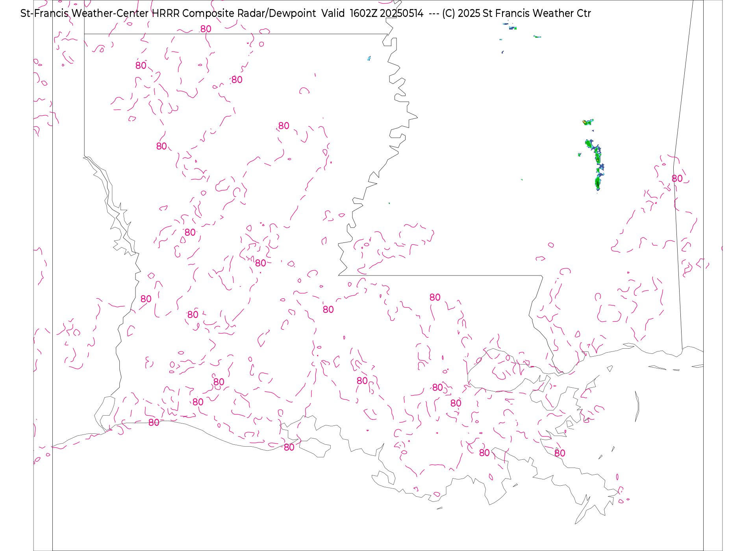
Task: Click the "80" dewpoint label nearest the Alabama border
Action: click(x=677, y=179)
